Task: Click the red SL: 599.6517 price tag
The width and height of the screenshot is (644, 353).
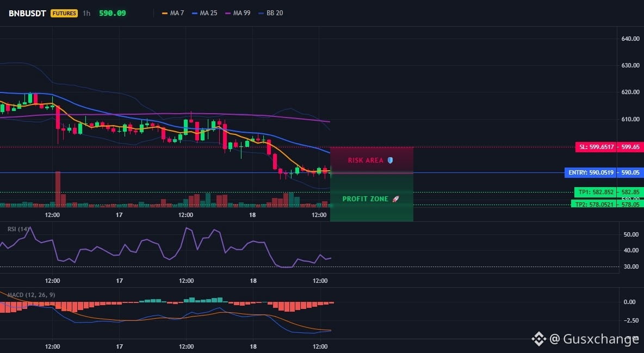Action: click(596, 147)
